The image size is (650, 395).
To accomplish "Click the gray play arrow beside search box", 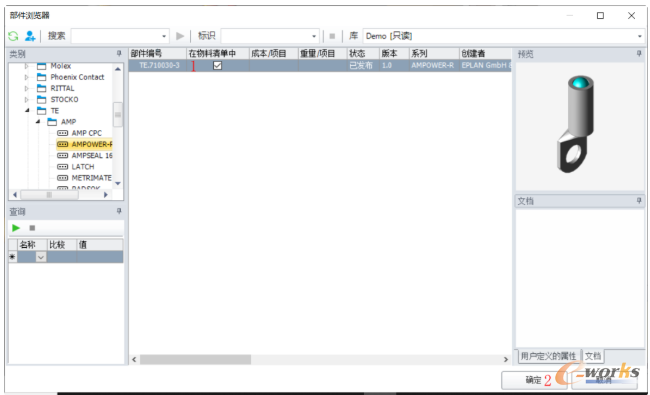I will point(180,36).
